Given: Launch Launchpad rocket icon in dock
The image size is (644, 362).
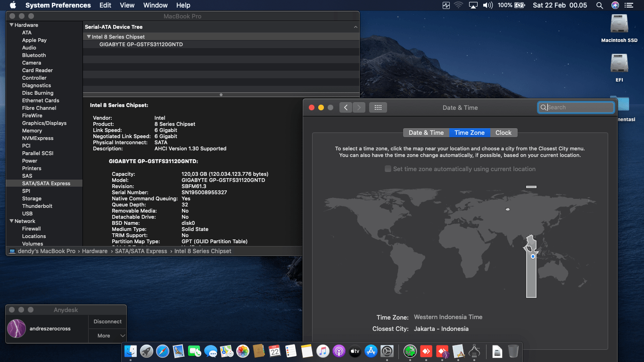Looking at the screenshot, I should pyautogui.click(x=147, y=351).
